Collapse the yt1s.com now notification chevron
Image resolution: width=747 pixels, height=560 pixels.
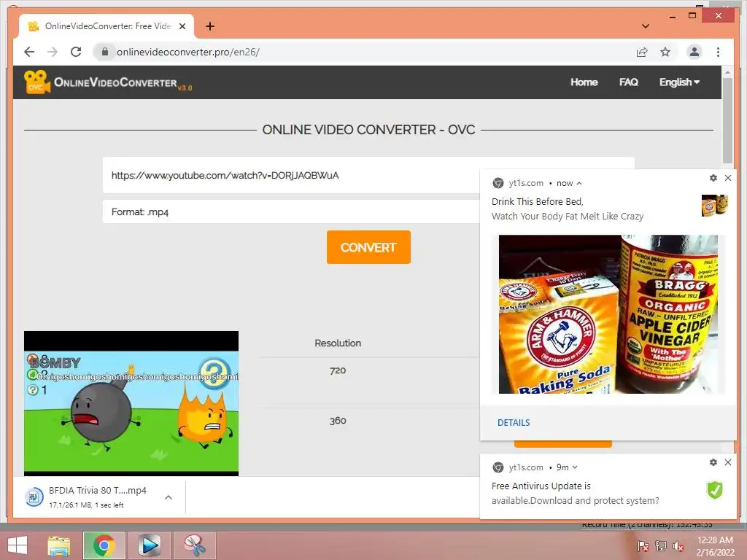(579, 183)
